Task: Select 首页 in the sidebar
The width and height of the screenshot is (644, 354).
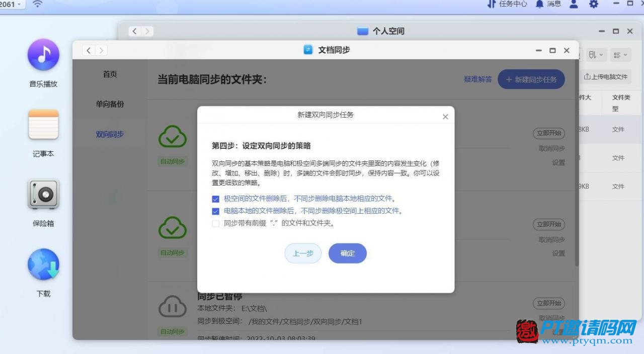Action: 110,74
